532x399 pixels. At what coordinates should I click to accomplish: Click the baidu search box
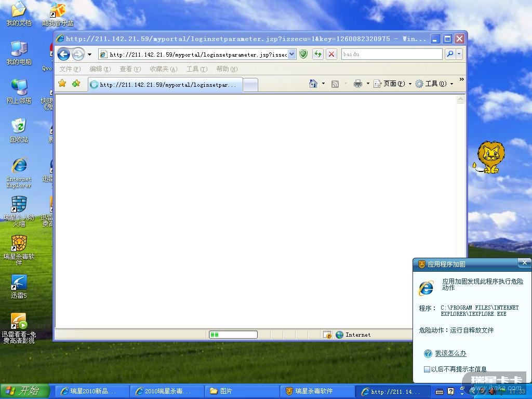tap(392, 54)
